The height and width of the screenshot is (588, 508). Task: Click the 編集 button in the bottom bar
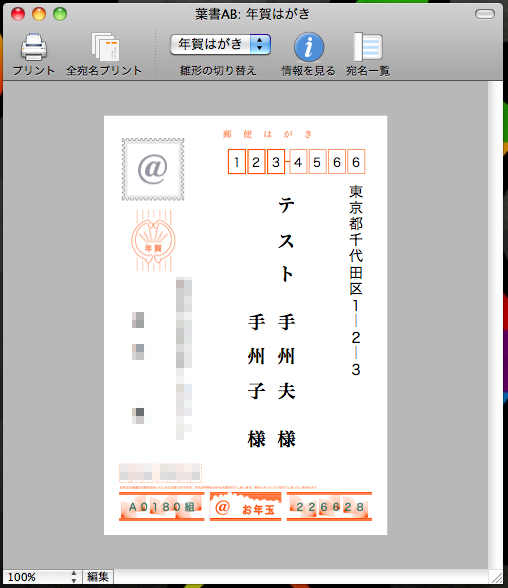click(x=98, y=576)
